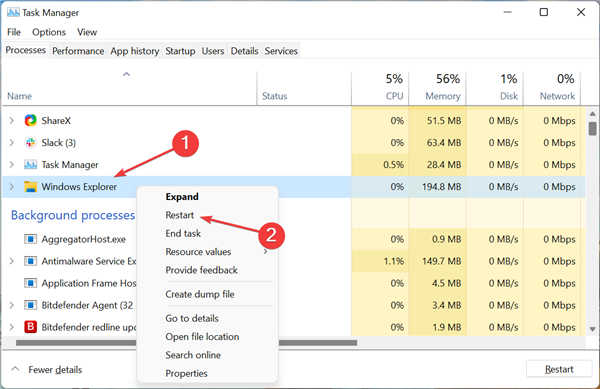The height and width of the screenshot is (389, 600).
Task: Expand the ShareX process group
Action: 11,120
